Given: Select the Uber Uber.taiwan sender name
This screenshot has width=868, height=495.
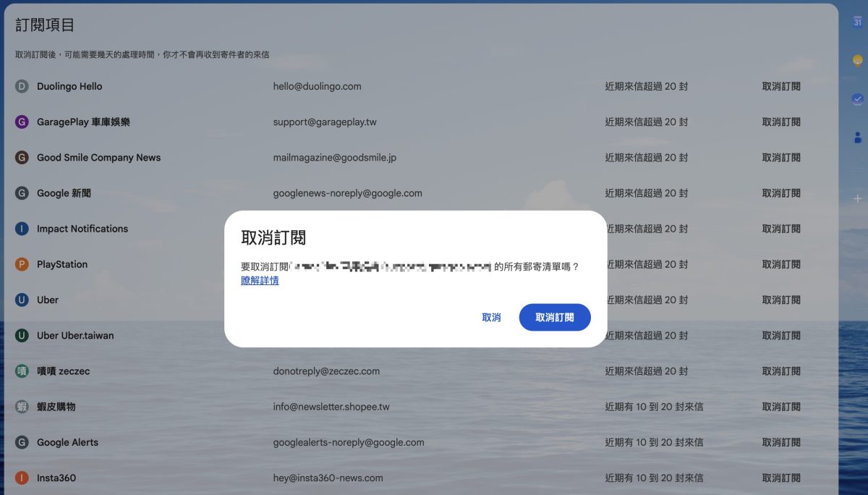Looking at the screenshot, I should tap(75, 335).
